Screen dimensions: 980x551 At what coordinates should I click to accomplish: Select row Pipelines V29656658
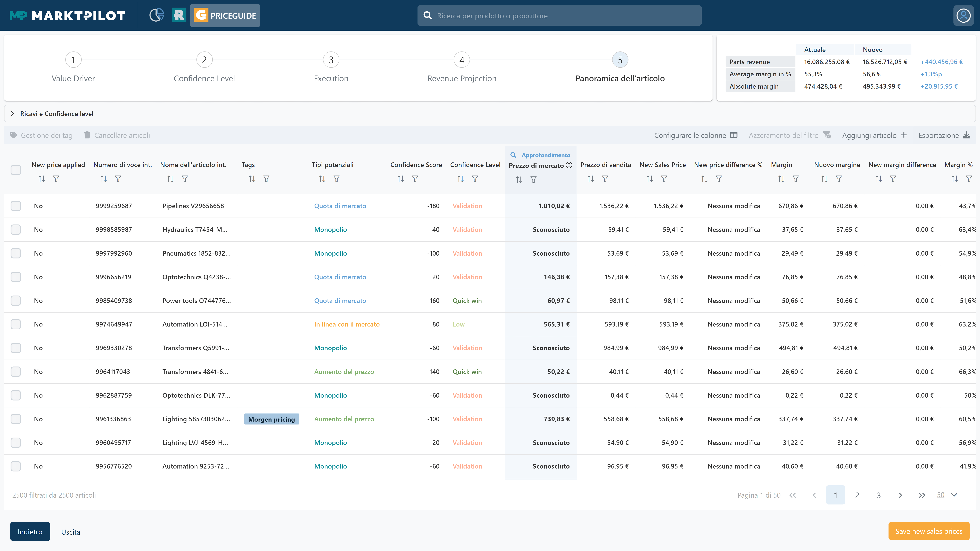[x=16, y=206]
